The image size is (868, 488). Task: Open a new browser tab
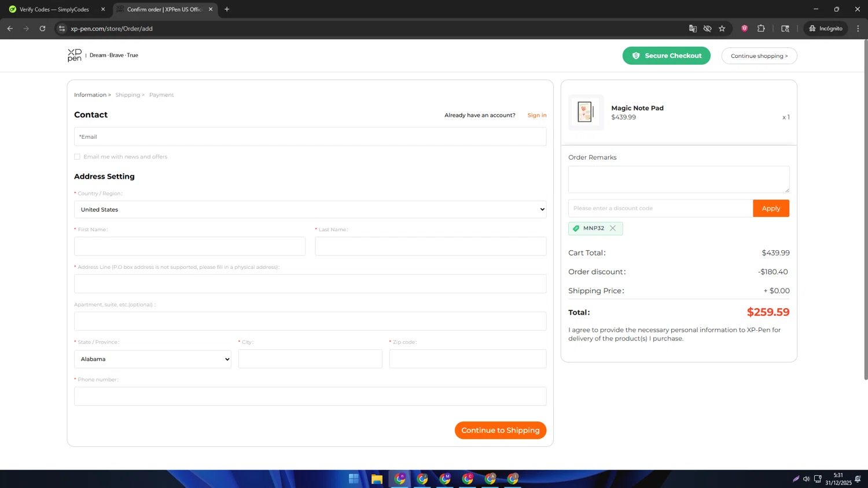[x=227, y=9]
